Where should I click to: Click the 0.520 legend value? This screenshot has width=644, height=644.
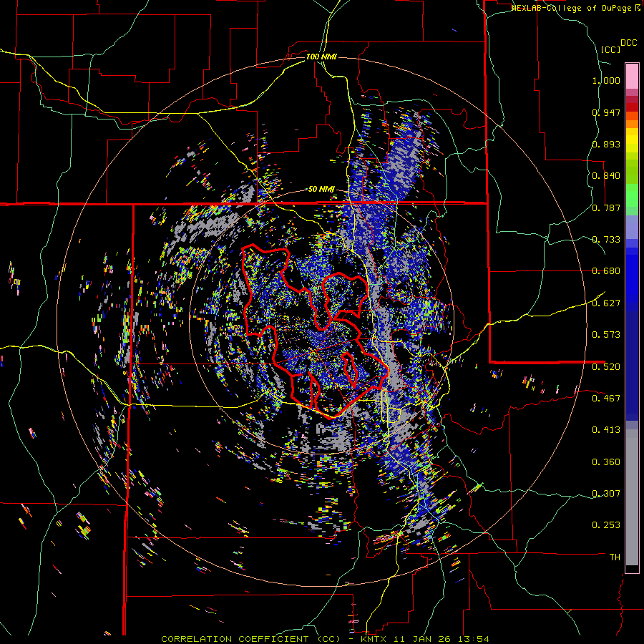(606, 367)
